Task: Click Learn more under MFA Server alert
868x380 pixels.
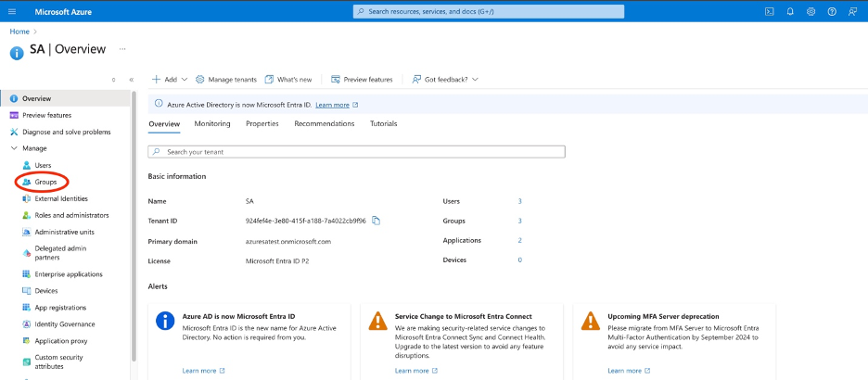Action: click(629, 371)
